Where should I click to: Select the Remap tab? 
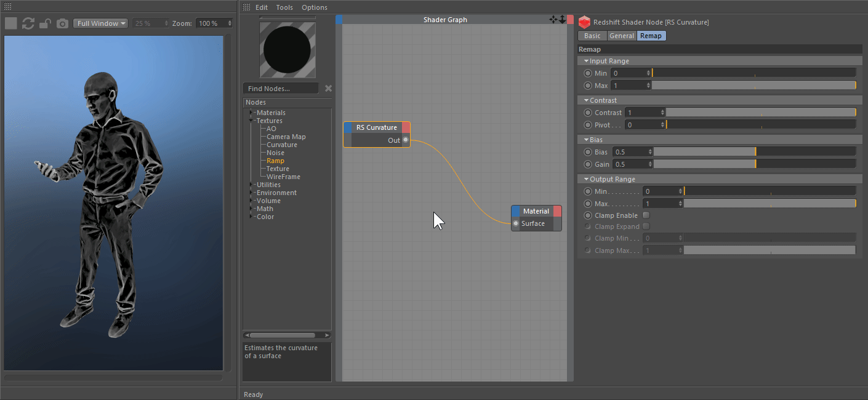(x=651, y=36)
